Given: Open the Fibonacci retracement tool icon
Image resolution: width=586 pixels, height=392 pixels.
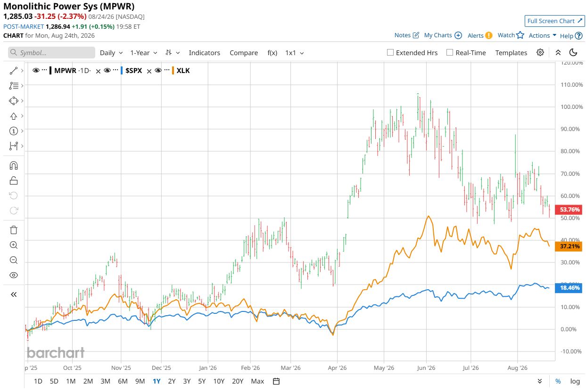Looking at the screenshot, I should [13, 86].
